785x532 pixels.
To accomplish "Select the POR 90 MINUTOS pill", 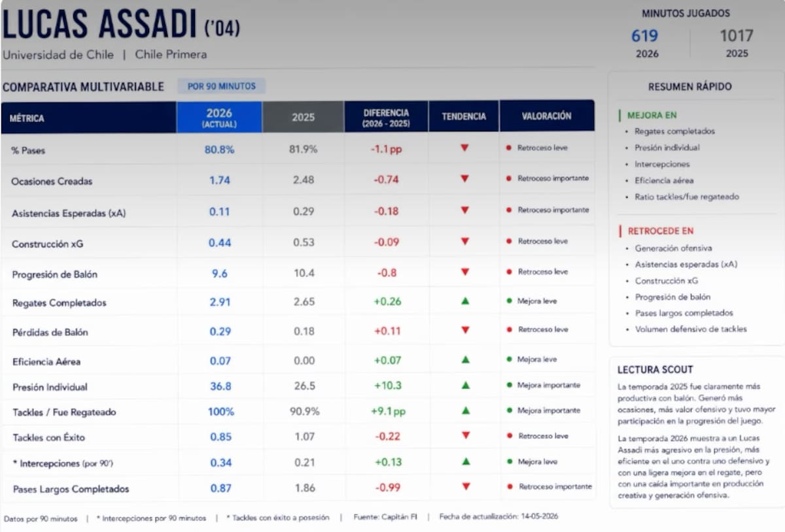I will click(x=222, y=86).
